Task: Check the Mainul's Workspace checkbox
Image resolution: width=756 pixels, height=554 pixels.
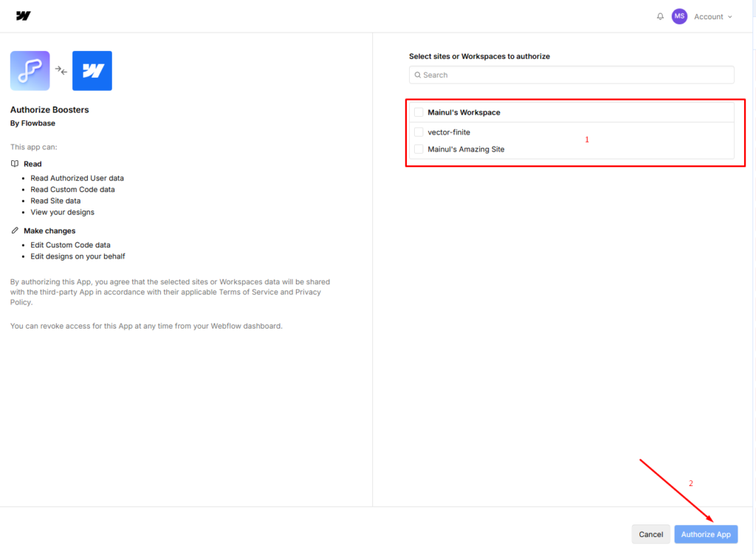Action: point(419,112)
